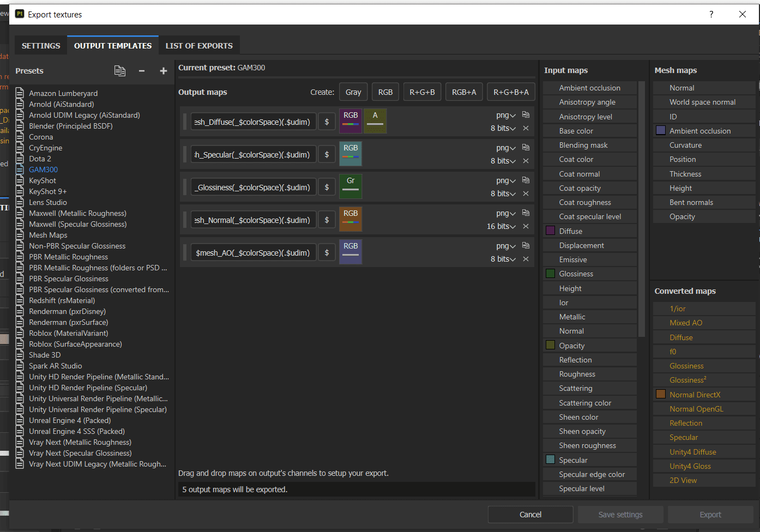This screenshot has width=760, height=532.
Task: Open Specular row 8 bits dropdown
Action: click(x=503, y=161)
